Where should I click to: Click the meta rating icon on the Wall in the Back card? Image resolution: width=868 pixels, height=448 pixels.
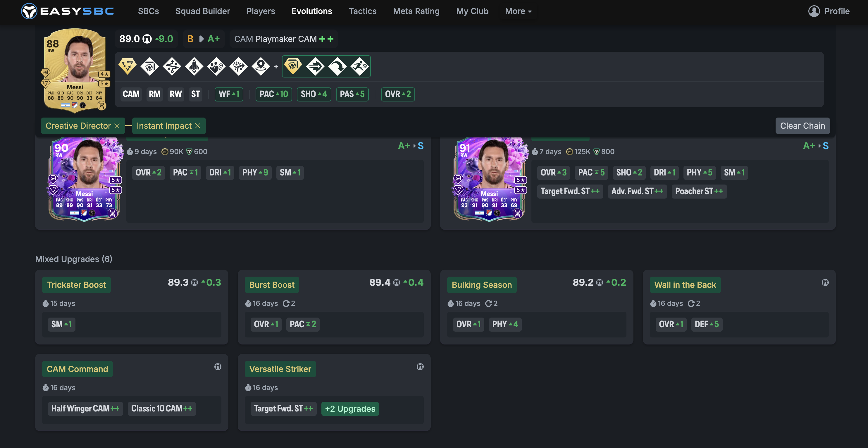(825, 282)
